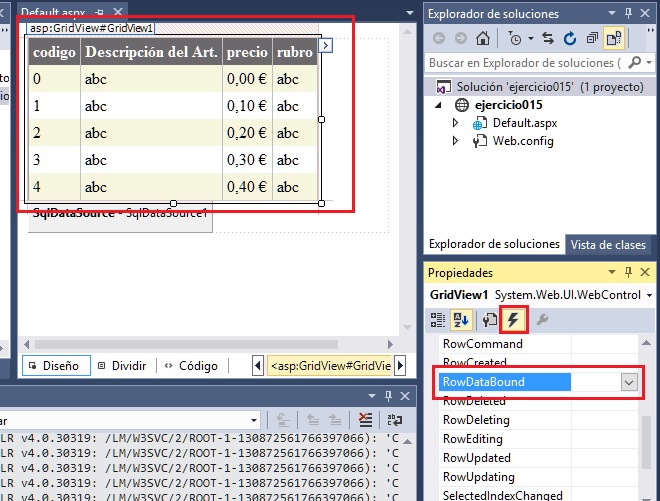
Task: Click the asp:GridView#GridView1 label on designer
Action: click(91, 28)
